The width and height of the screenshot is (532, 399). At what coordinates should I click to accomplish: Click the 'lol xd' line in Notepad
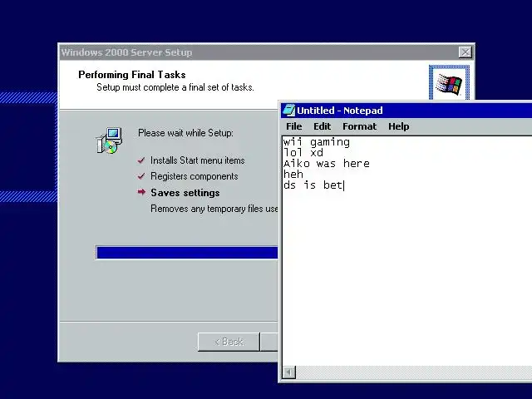point(303,153)
